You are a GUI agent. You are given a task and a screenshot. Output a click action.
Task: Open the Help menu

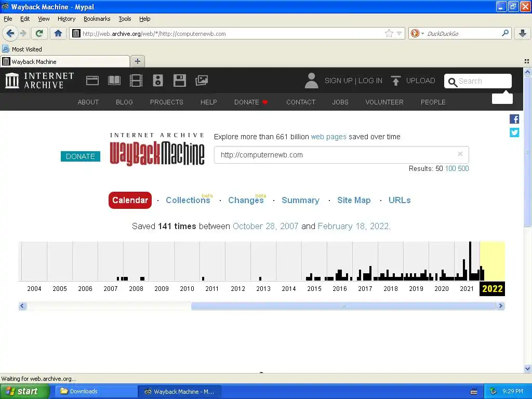(144, 19)
